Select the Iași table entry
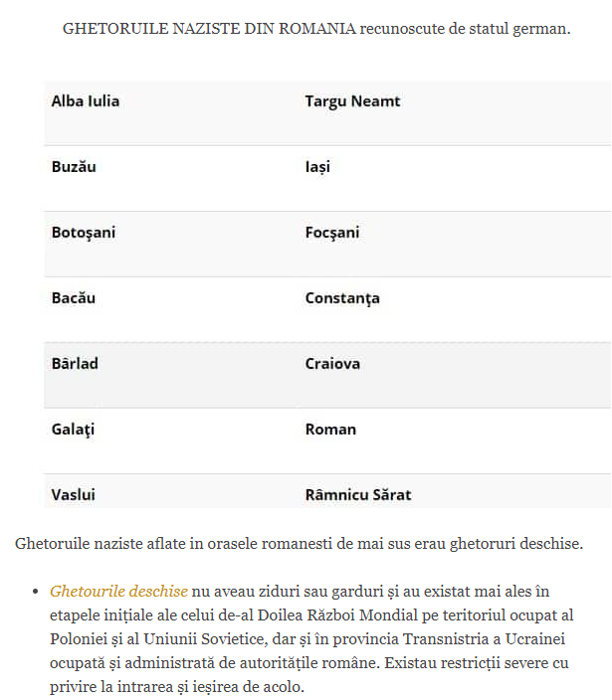This screenshot has width=612, height=700. [317, 166]
